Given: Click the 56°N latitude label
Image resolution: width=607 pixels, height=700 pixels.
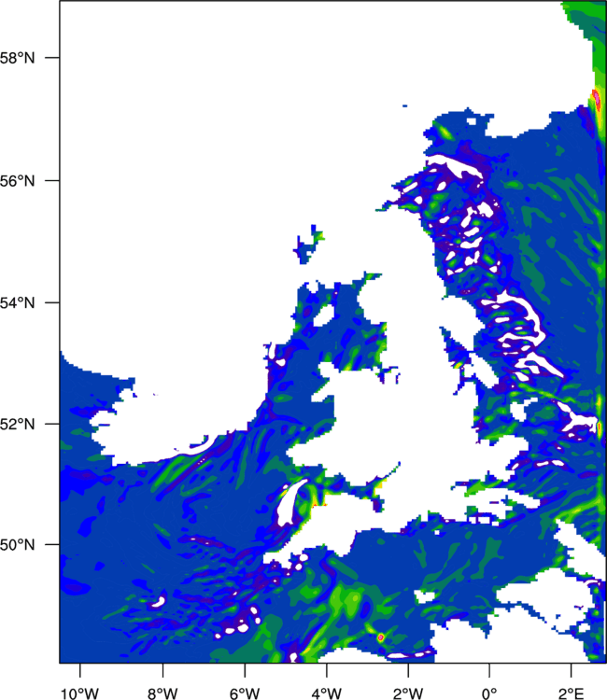Looking at the screenshot, I should tap(17, 181).
